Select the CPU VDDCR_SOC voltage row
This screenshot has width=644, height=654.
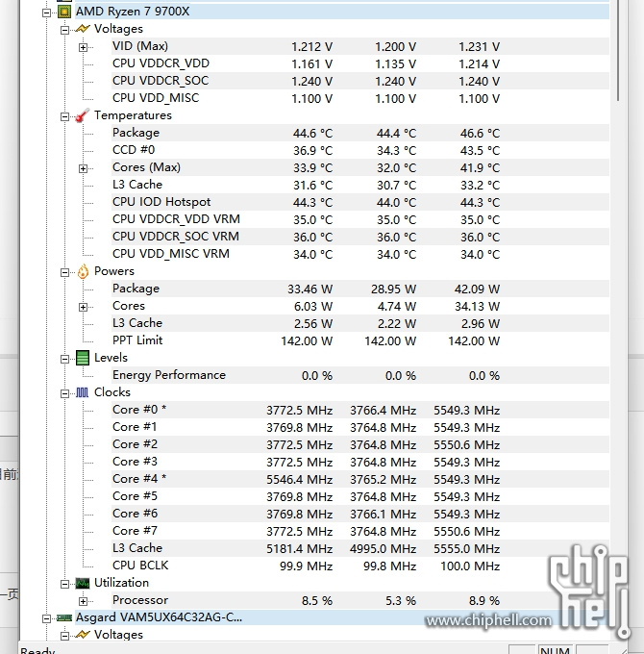[360, 81]
